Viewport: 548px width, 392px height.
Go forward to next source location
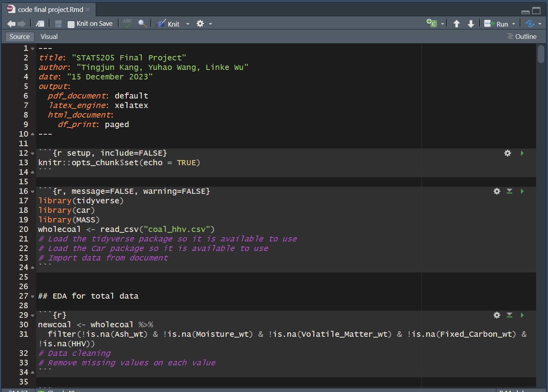(x=22, y=24)
